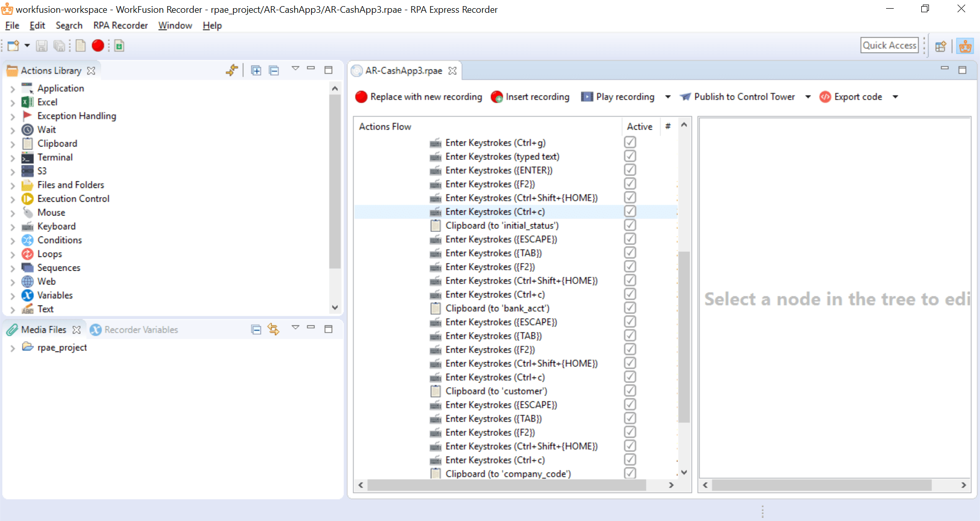Open the Actions Library view menu triangle
The height and width of the screenshot is (521, 980).
[295, 68]
